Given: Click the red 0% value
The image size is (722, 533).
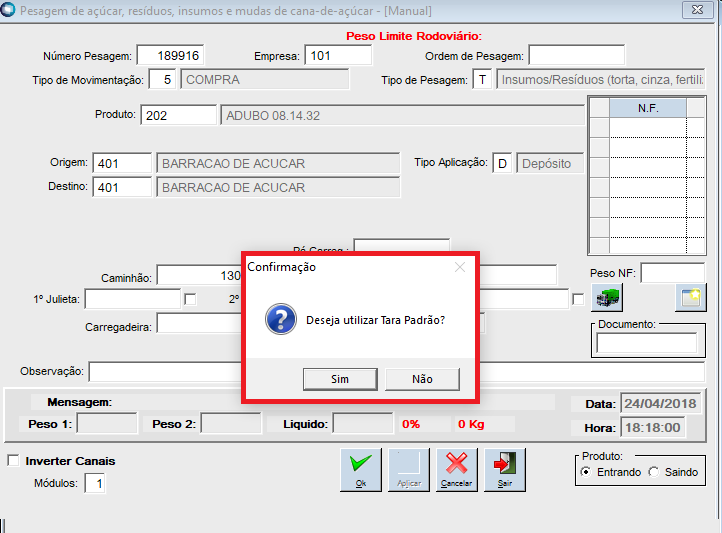Looking at the screenshot, I should tap(411, 424).
